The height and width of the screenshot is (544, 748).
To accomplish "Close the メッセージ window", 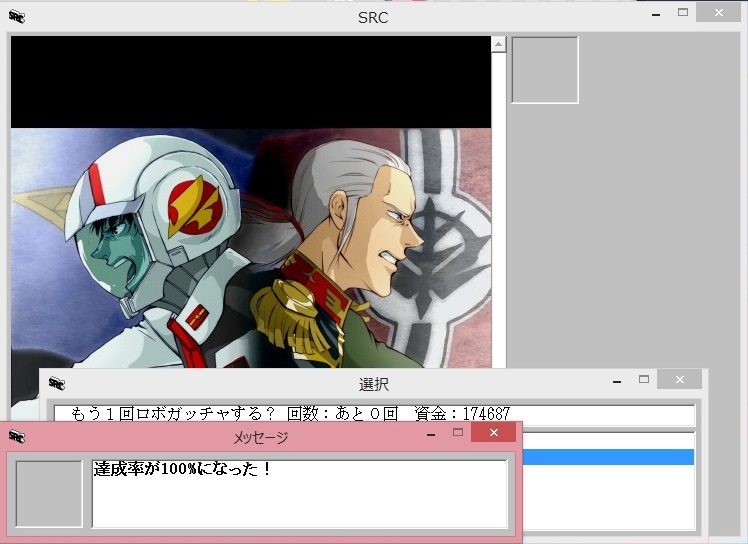I will [x=493, y=432].
